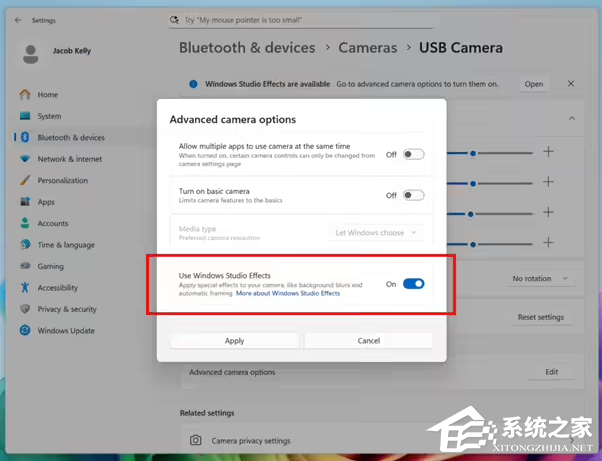Click the Bluetooth icon in the sidebar
This screenshot has height=461, width=602.
click(x=25, y=137)
